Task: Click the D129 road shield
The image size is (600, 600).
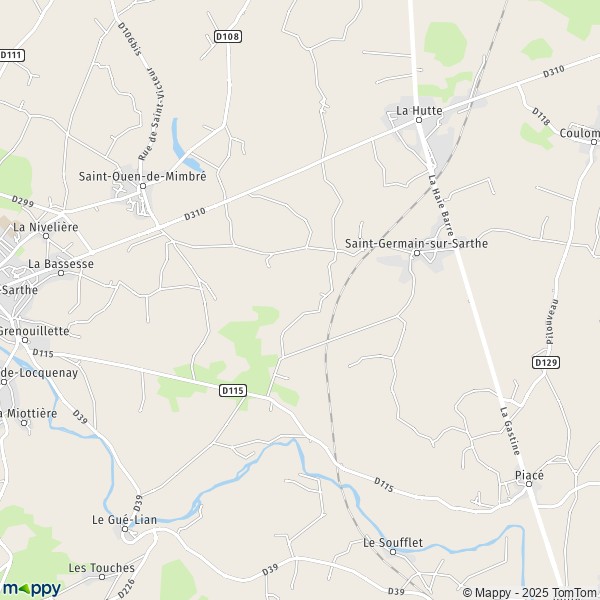Action: [546, 362]
